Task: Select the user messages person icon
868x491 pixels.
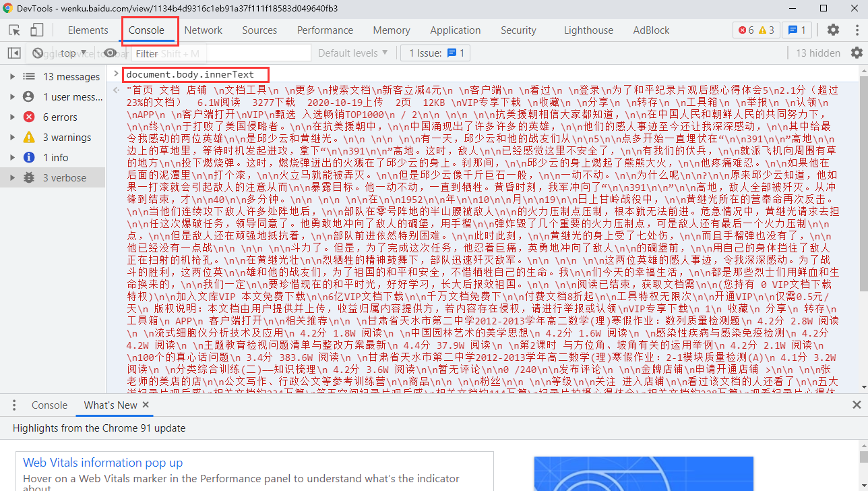Action: (29, 97)
